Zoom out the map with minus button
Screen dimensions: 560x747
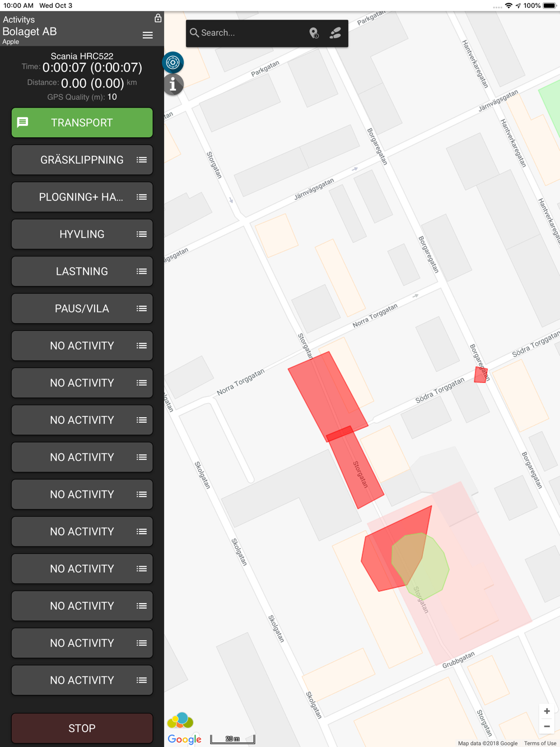pyautogui.click(x=547, y=726)
